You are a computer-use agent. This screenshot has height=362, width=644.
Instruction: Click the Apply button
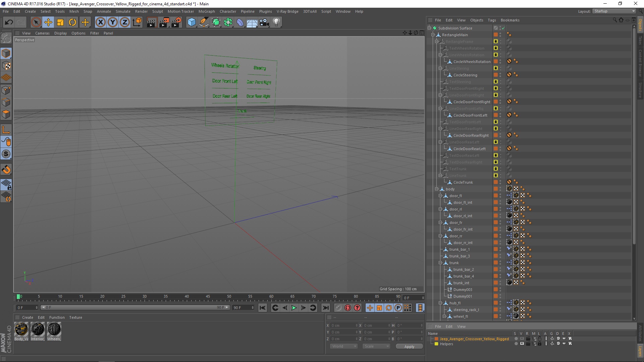click(x=409, y=347)
